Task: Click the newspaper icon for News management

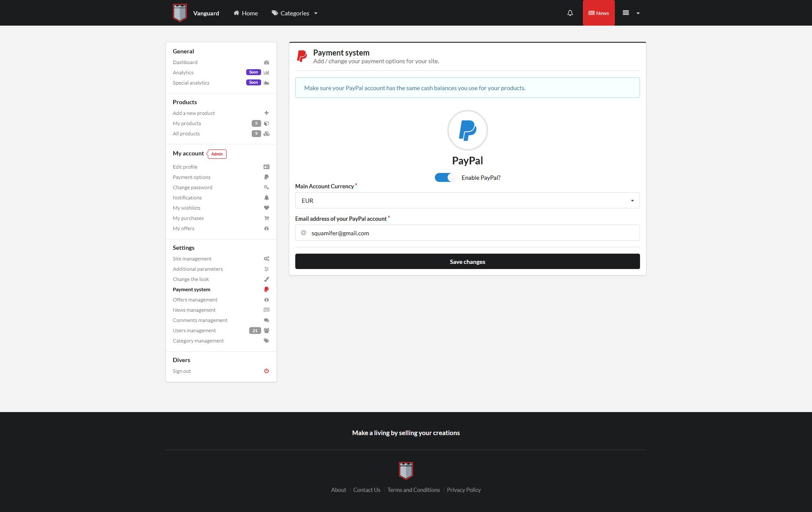Action: point(266,310)
